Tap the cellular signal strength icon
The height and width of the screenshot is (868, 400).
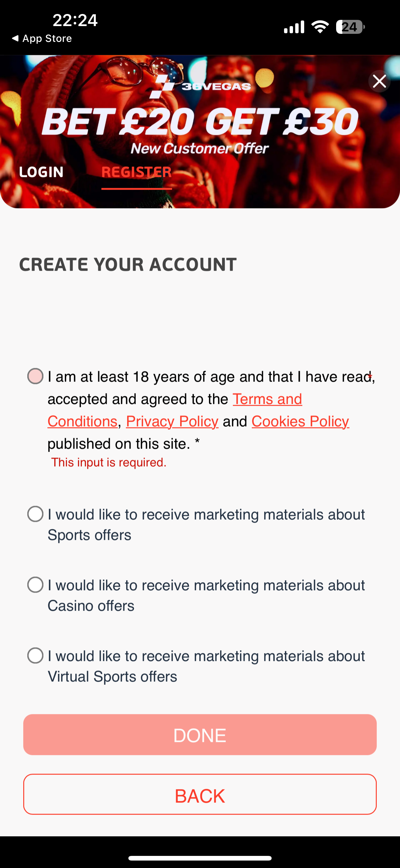tap(294, 27)
